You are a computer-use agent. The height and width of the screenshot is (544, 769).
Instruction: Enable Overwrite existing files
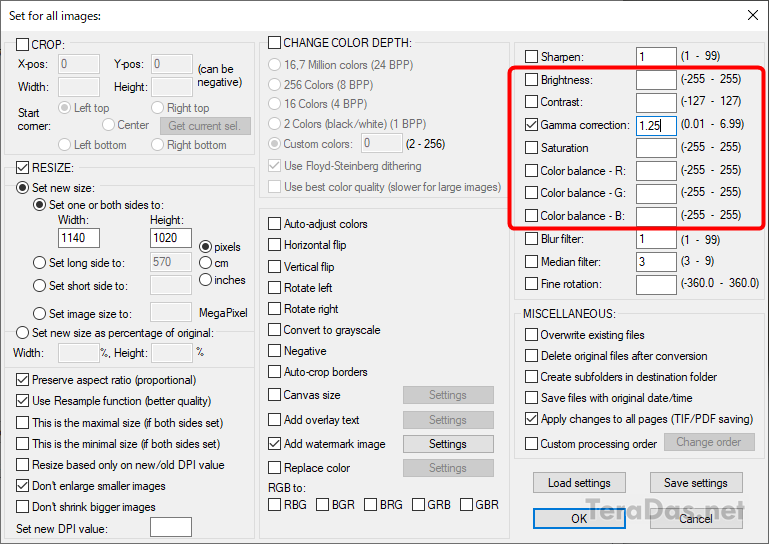(x=531, y=335)
